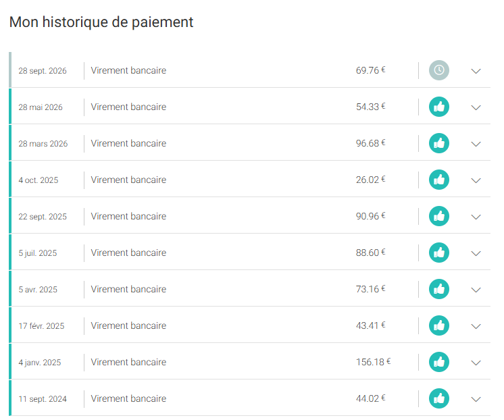Click the amount 43.41 €
This screenshot has width=504, height=420.
[x=370, y=325]
